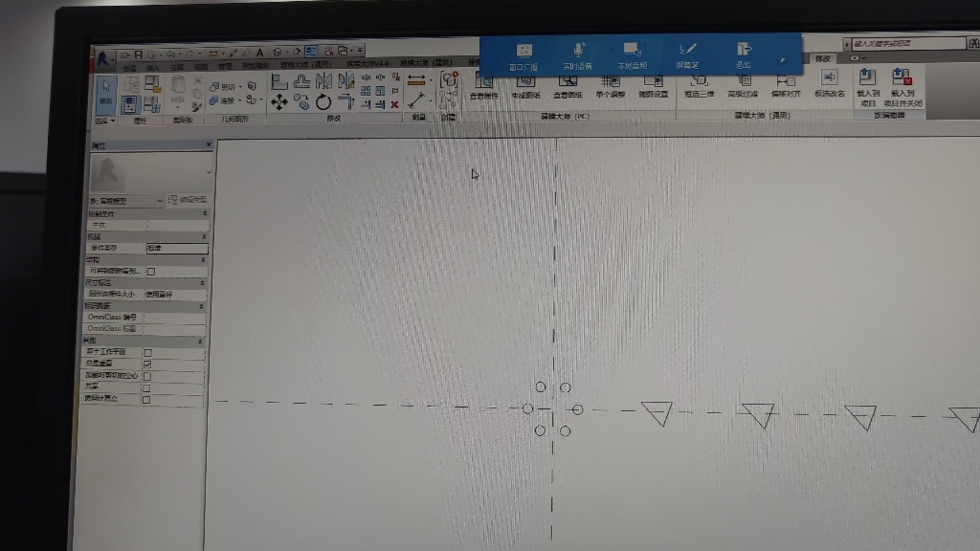The height and width of the screenshot is (551, 980).
Task: Save the file via quick access toolbar
Action: pos(138,51)
